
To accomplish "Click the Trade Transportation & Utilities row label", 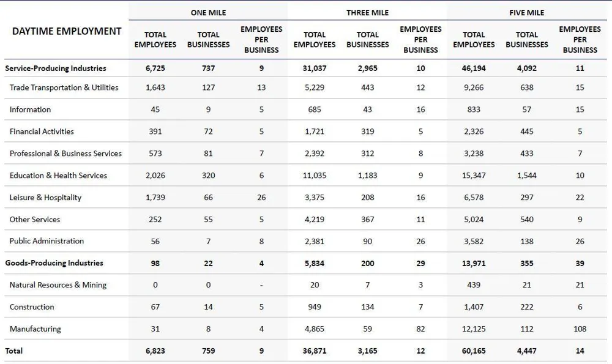I will point(64,87).
